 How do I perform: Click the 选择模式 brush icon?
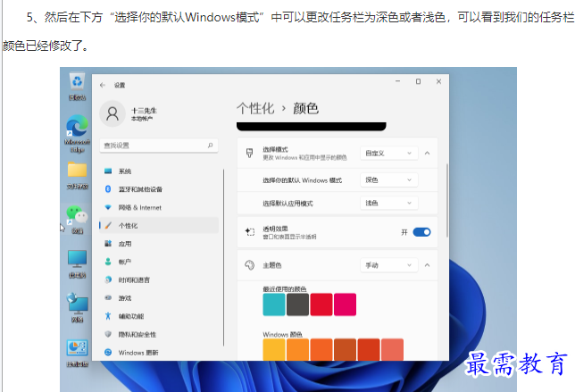pyautogui.click(x=249, y=153)
